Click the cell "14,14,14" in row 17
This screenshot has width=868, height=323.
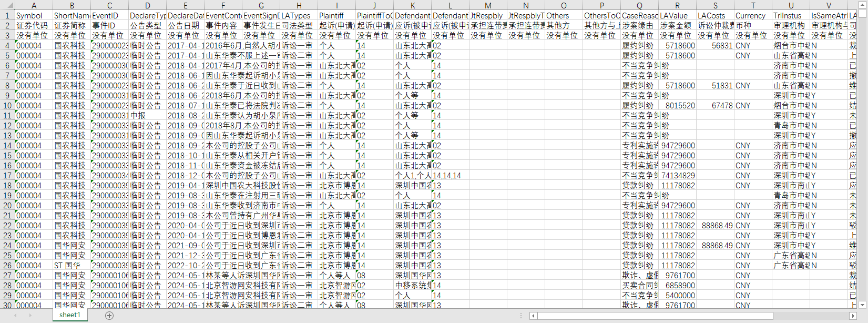click(x=450, y=176)
